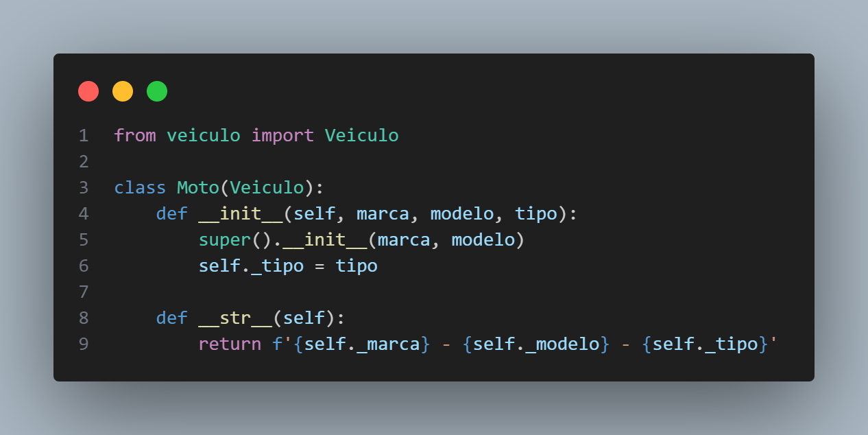Click 'self._modelo' in the f-string
Image resolution: width=868 pixels, height=435 pixels.
coord(536,344)
